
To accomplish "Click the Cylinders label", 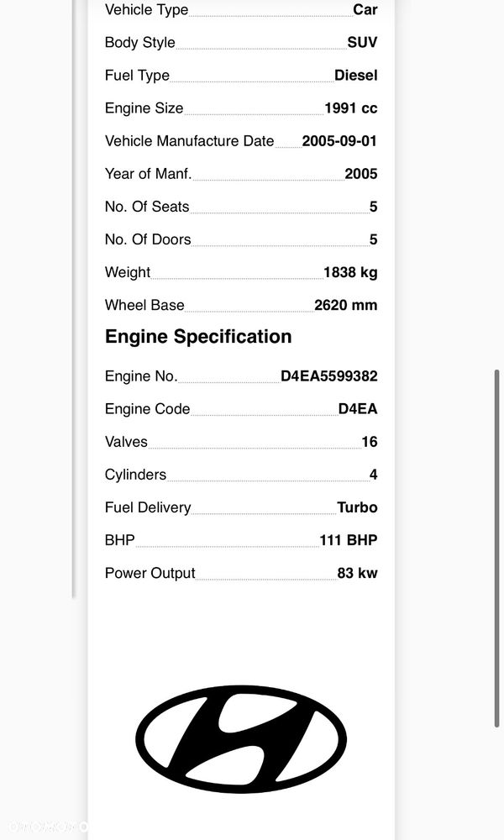I will point(135,475).
